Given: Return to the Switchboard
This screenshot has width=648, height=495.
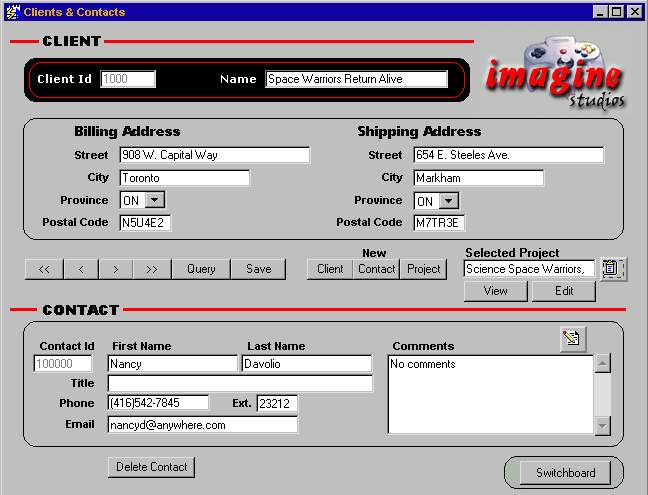Looking at the screenshot, I should pyautogui.click(x=565, y=473).
